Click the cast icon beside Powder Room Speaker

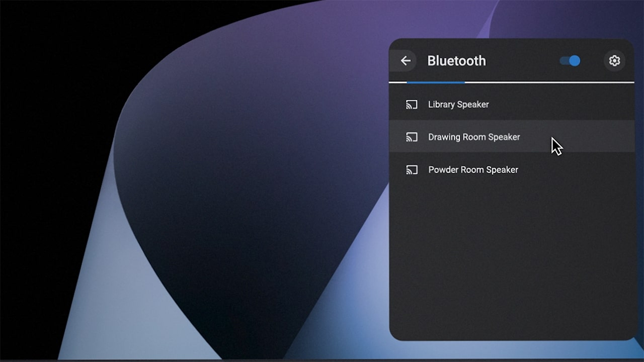tap(412, 170)
